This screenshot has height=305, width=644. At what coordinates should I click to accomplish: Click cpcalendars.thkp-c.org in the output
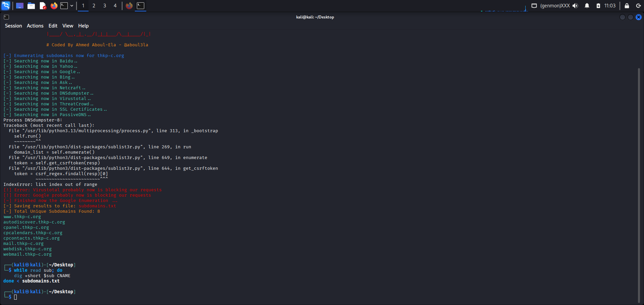tap(33, 233)
